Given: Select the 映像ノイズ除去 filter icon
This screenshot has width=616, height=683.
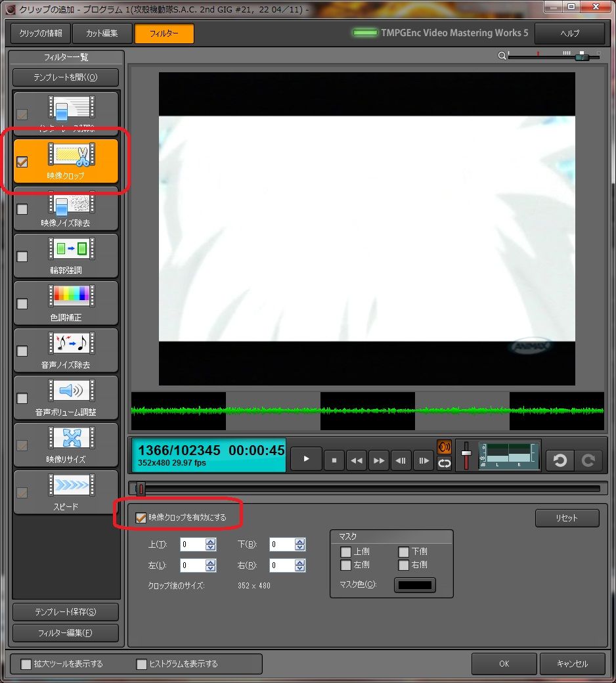Looking at the screenshot, I should [x=72, y=202].
